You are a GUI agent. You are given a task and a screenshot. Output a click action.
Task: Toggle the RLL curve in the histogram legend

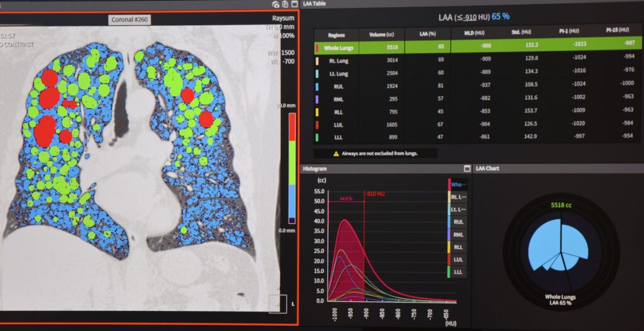457,247
